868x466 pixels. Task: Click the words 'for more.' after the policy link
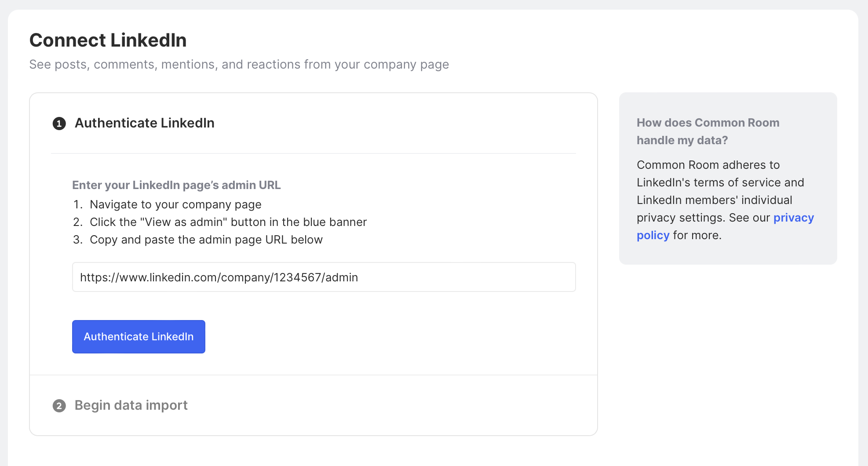click(697, 235)
